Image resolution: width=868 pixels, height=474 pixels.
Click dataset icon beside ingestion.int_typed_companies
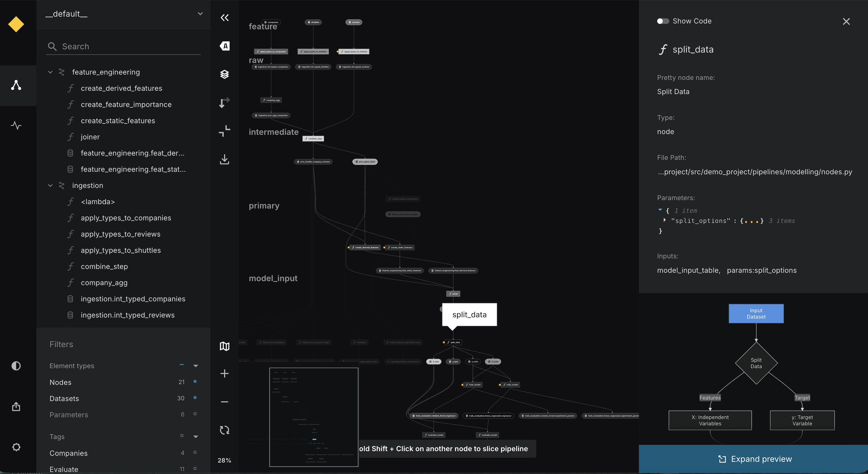point(70,299)
